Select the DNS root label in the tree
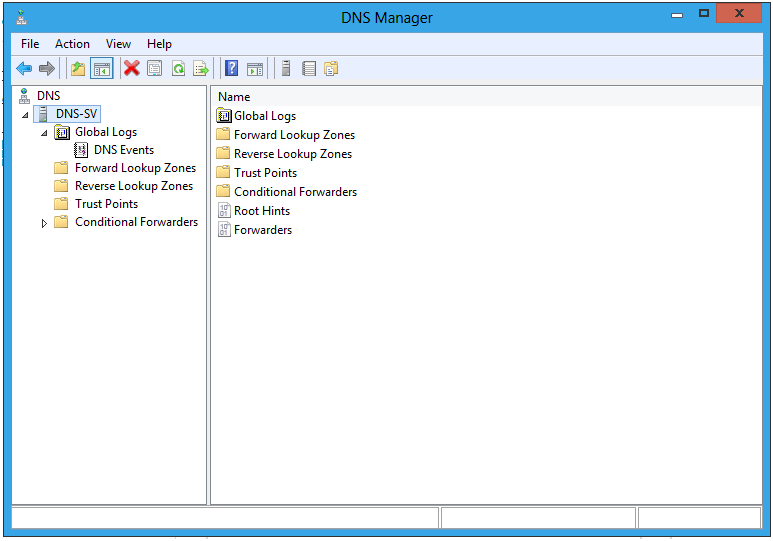The width and height of the screenshot is (773, 541). (x=48, y=96)
